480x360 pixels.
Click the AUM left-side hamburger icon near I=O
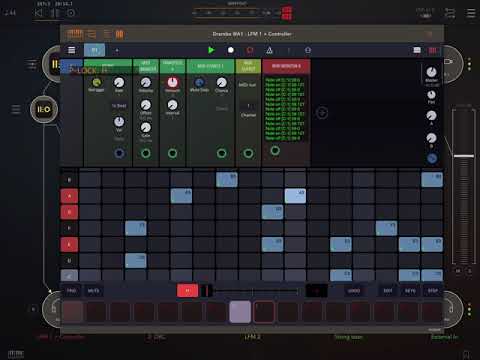click(x=15, y=109)
